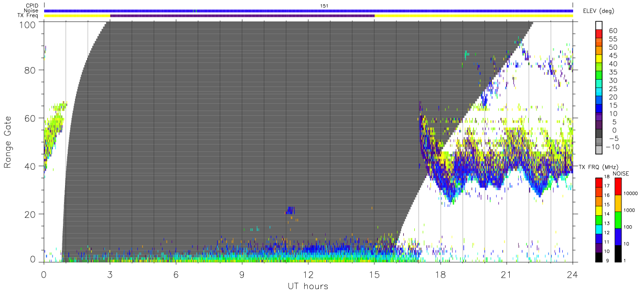Click the CPID value 151
This screenshot has height=297, width=644.
pos(325,6)
